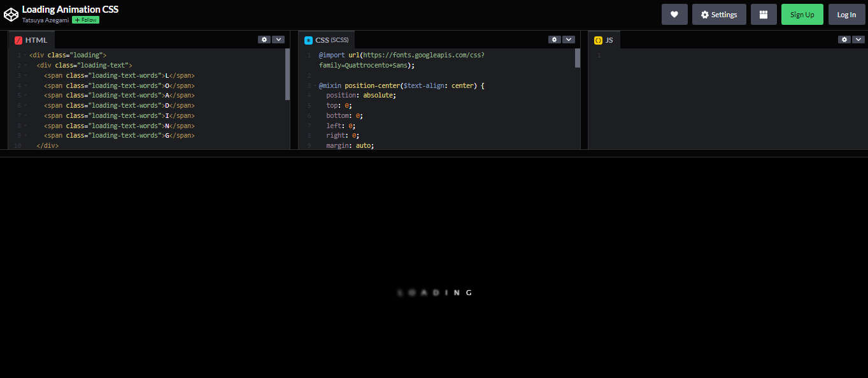Open HTML editor gear settings
Image resolution: width=868 pixels, height=378 pixels.
point(264,40)
